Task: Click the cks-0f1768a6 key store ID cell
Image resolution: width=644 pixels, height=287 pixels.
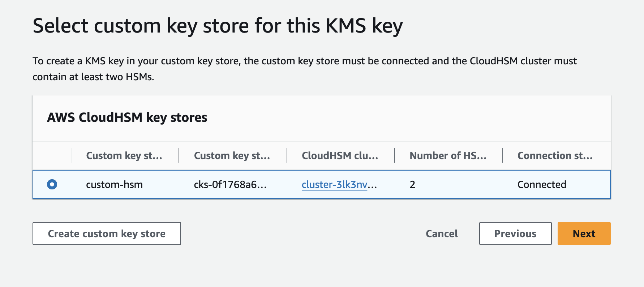Action: coord(230,184)
